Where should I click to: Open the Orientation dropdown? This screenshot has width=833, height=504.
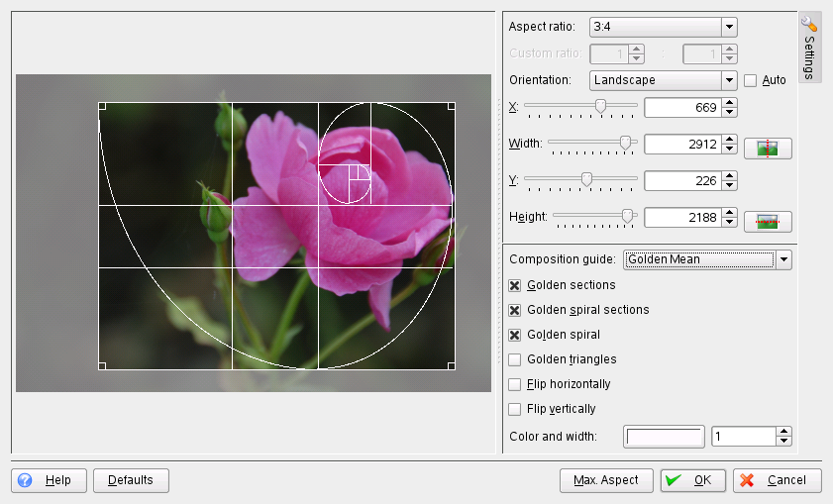coord(663,80)
